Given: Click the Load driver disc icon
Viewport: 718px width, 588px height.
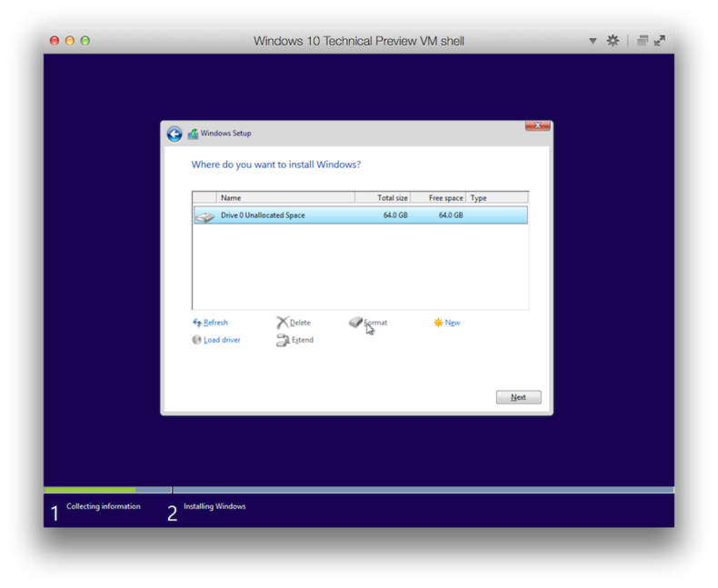Looking at the screenshot, I should click(x=196, y=339).
